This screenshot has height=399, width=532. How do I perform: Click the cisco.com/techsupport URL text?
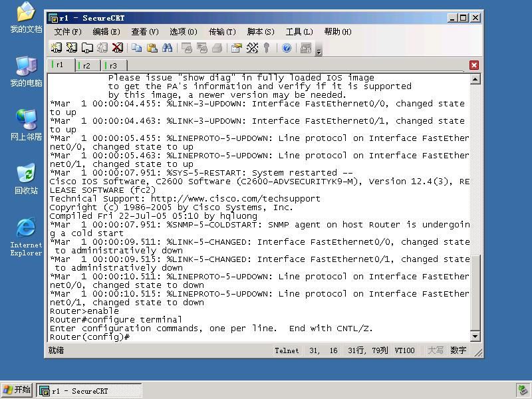[x=235, y=198]
